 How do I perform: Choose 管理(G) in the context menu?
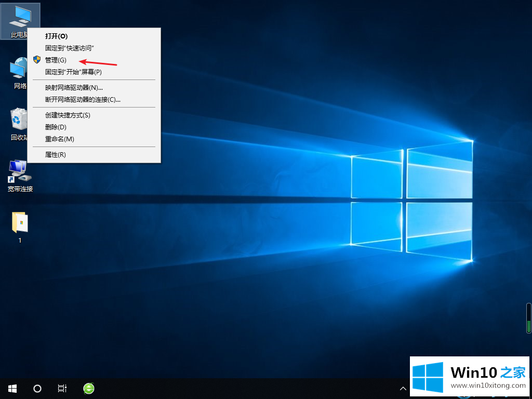94,60
